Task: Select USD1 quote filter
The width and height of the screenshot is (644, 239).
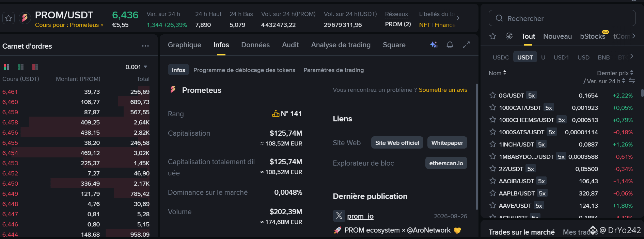Action: [561, 57]
